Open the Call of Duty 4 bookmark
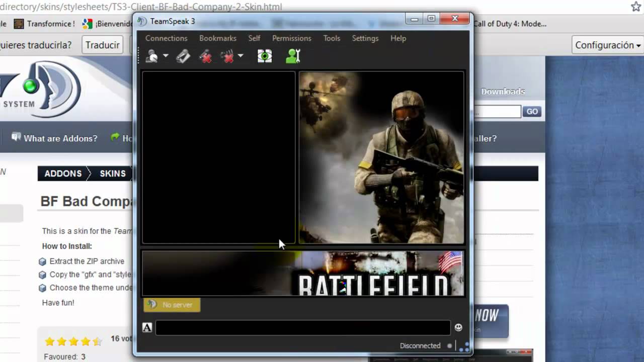Image resolution: width=644 pixels, height=362 pixels. click(x=510, y=24)
